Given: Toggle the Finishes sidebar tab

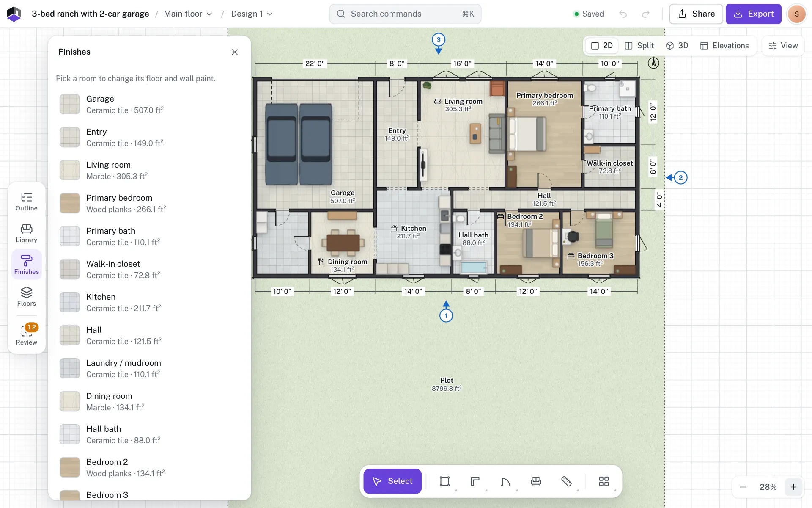Looking at the screenshot, I should (x=26, y=265).
